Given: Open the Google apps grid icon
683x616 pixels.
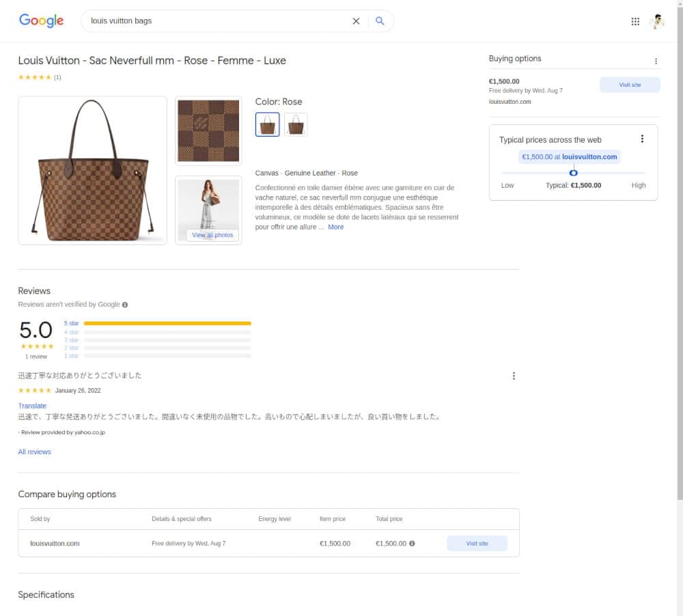Looking at the screenshot, I should pyautogui.click(x=635, y=20).
